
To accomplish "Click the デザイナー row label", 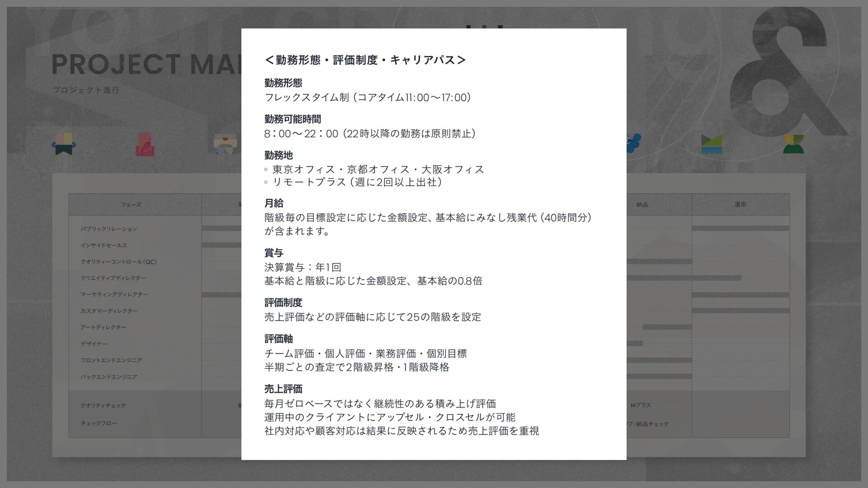I will point(94,344).
